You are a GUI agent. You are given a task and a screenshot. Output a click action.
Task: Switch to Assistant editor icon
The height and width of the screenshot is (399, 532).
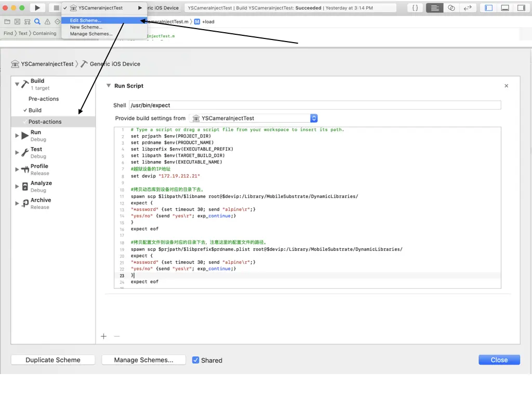point(451,8)
